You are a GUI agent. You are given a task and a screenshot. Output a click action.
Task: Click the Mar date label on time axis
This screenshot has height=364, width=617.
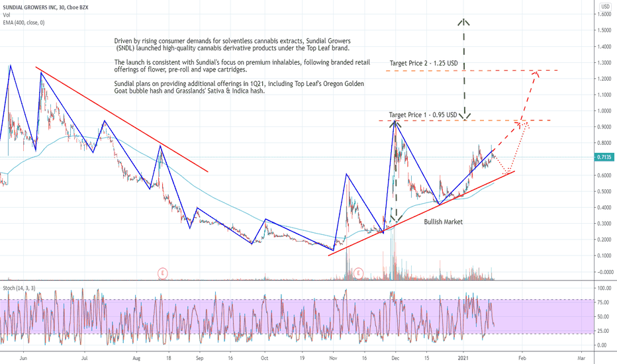581,359
